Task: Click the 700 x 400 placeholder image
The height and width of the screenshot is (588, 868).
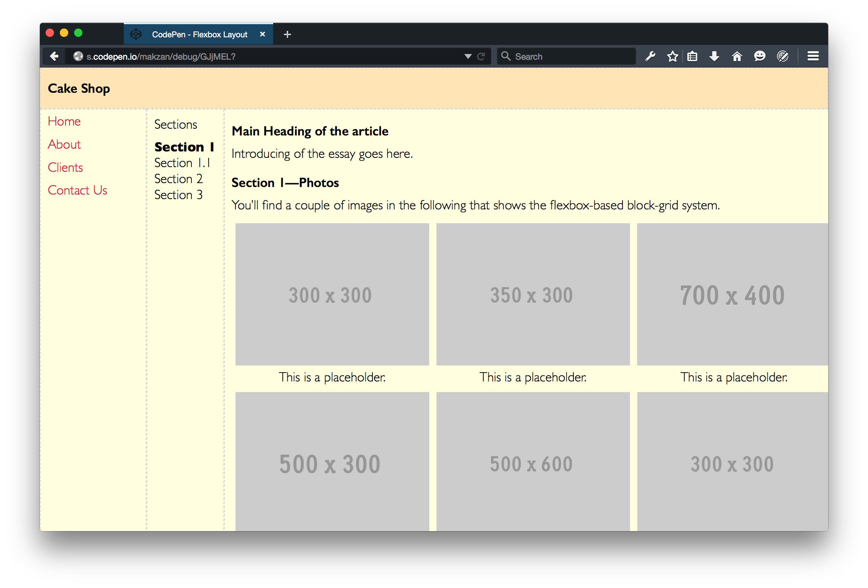Action: [732, 294]
